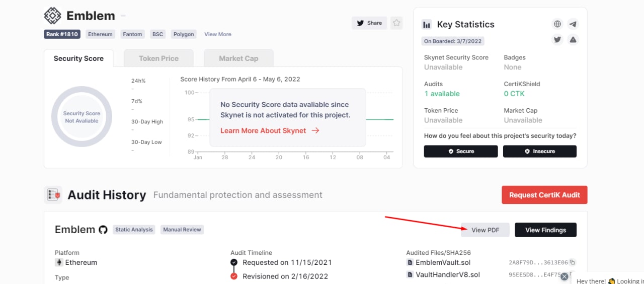This screenshot has width=644, height=284.
Task: Click the Hey there chat message
Action: pos(610,281)
